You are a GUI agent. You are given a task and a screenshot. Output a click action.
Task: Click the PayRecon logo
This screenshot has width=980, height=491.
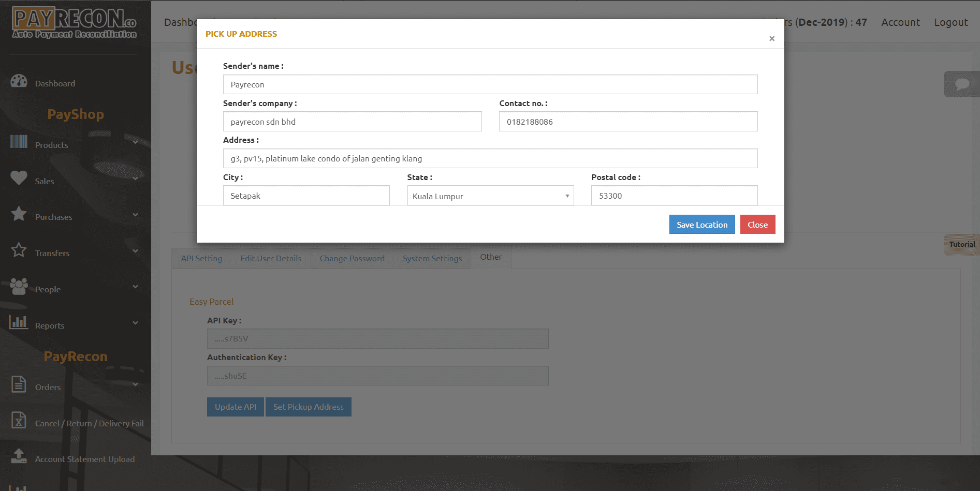tap(74, 23)
